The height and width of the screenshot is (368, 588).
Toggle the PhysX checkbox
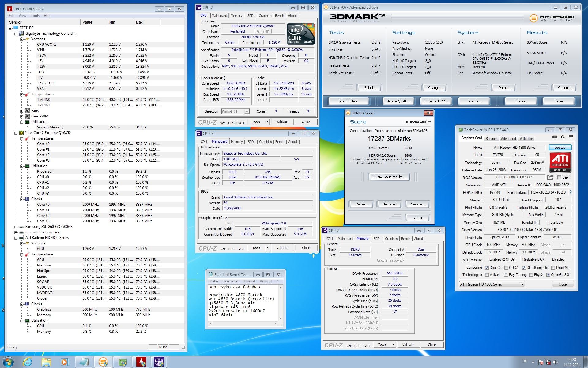click(531, 275)
